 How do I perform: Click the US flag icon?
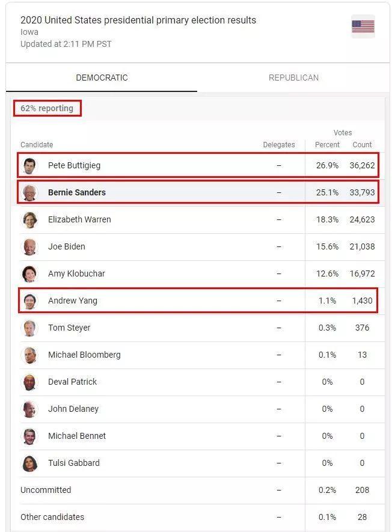click(x=363, y=26)
